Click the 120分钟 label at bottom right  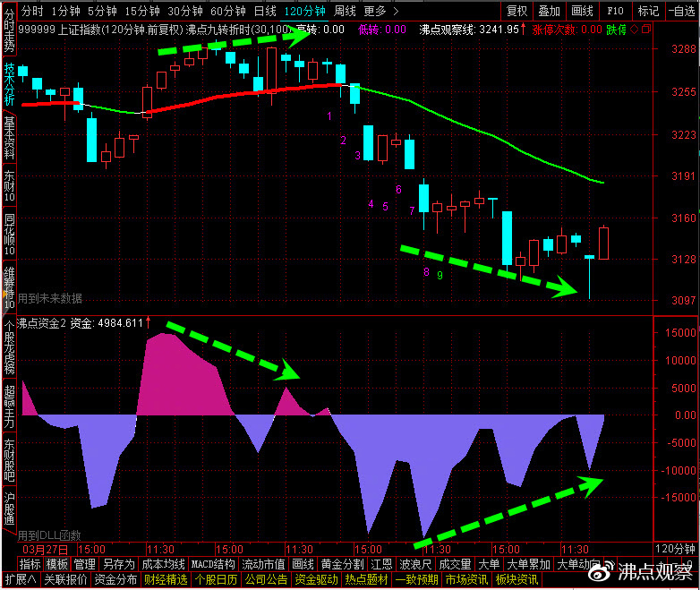click(675, 549)
